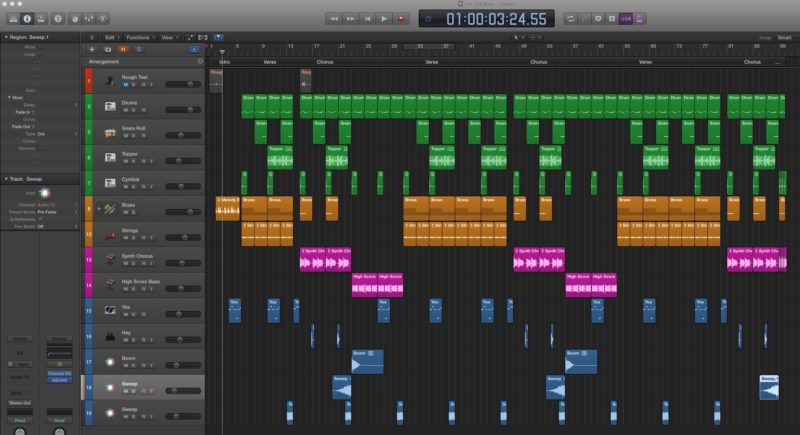Open the Snap mode dropdown showing Smart
The image size is (800, 435).
click(784, 37)
